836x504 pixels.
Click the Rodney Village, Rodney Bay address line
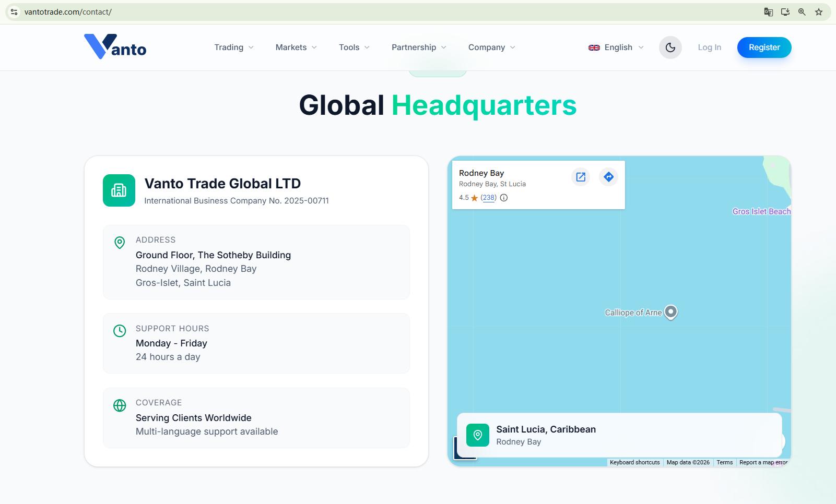(196, 269)
